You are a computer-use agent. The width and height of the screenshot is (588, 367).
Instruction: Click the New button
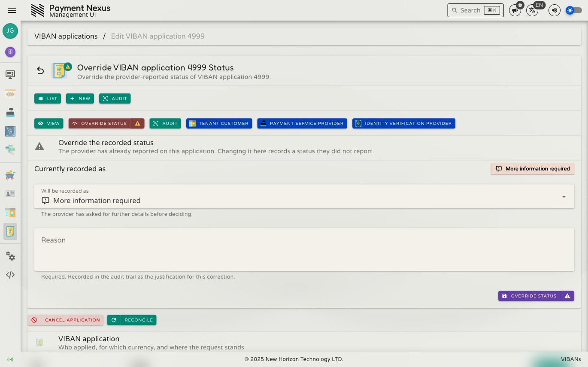(x=80, y=99)
